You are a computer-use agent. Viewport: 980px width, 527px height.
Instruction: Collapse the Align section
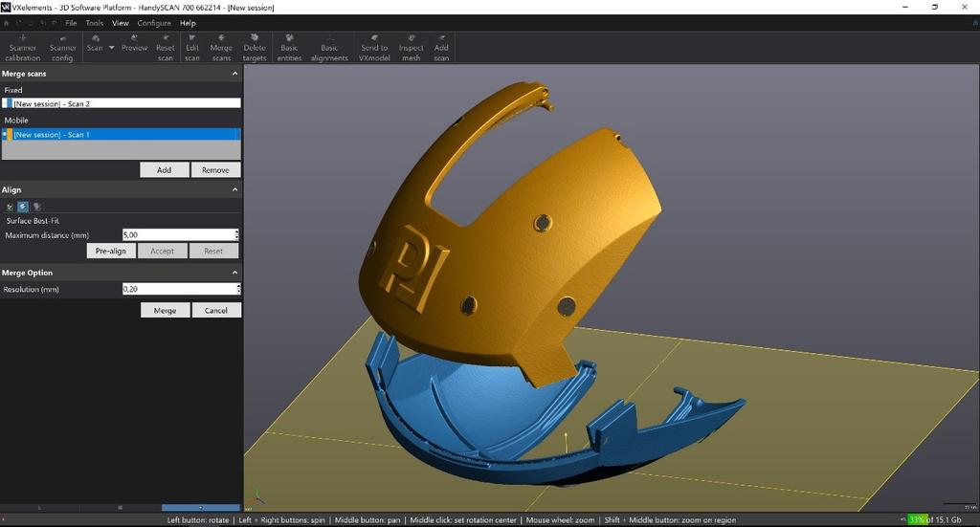coord(235,189)
